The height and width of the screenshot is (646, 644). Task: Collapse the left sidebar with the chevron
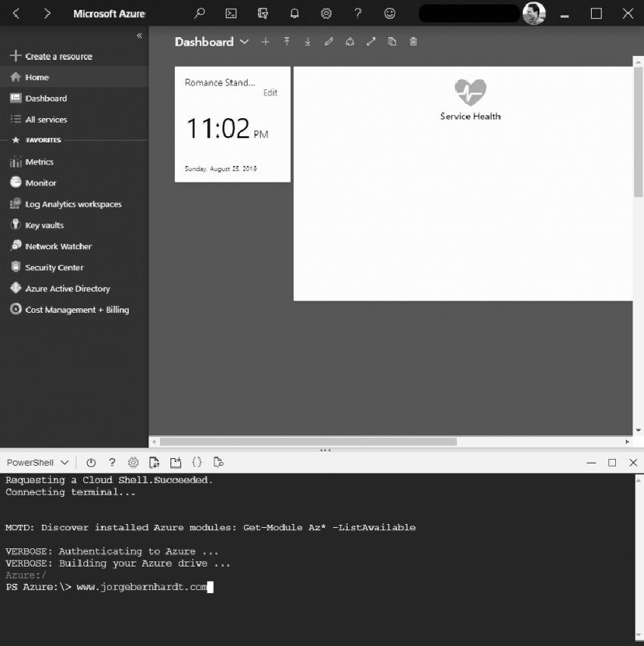pyautogui.click(x=139, y=35)
